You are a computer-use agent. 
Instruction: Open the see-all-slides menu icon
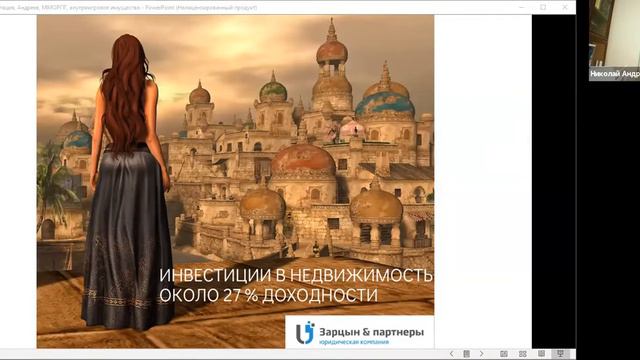pos(467,353)
